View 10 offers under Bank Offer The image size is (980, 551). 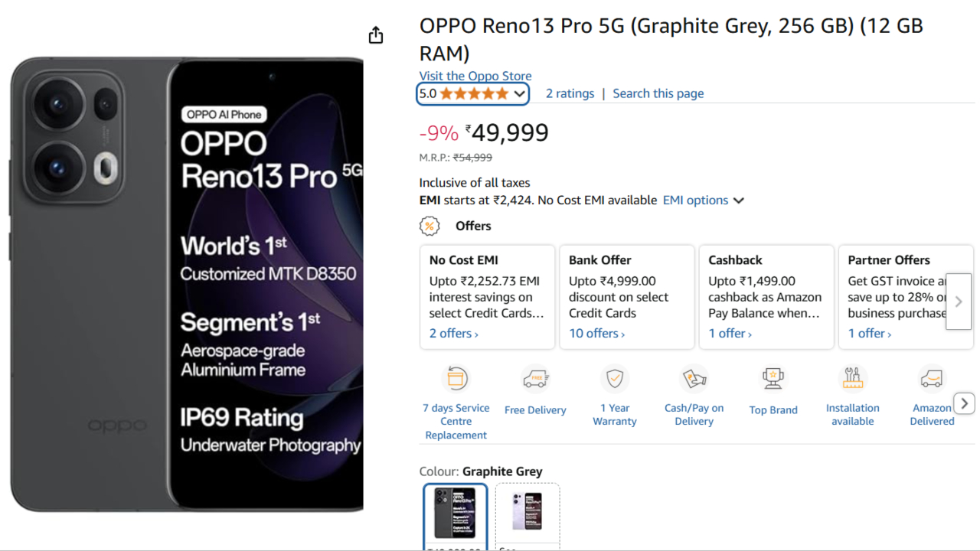pyautogui.click(x=596, y=334)
